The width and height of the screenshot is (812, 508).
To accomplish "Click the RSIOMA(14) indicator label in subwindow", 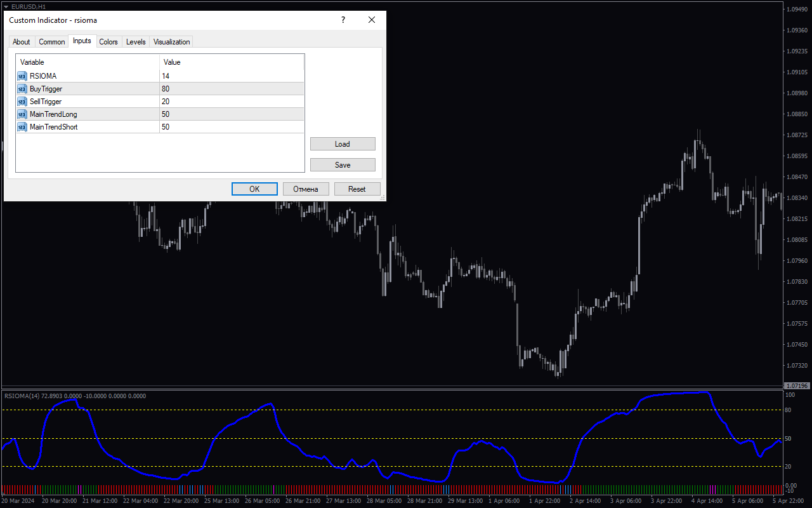I will 75,396.
